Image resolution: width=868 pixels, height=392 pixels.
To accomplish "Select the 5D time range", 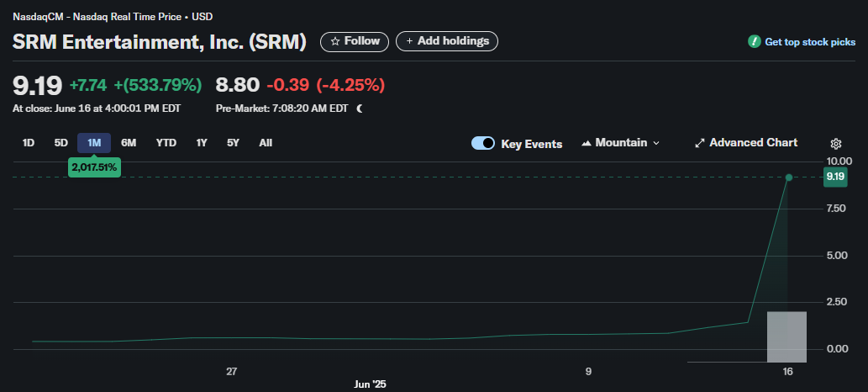I will 60,143.
